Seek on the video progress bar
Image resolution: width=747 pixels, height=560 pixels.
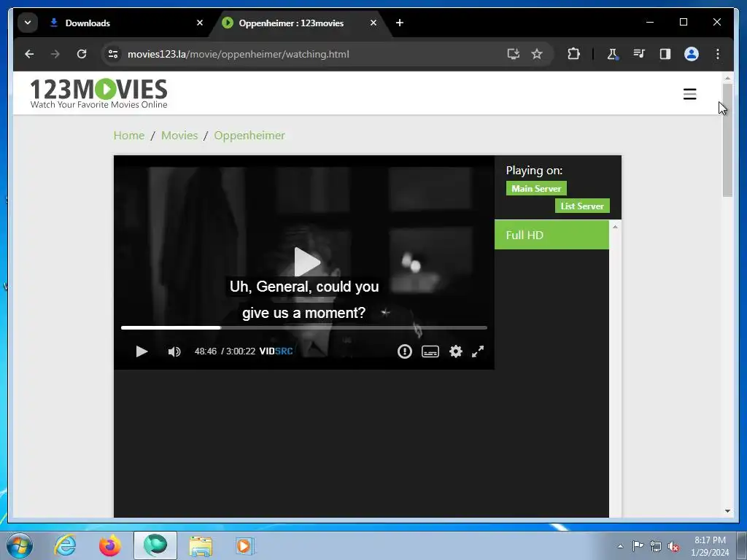304,327
